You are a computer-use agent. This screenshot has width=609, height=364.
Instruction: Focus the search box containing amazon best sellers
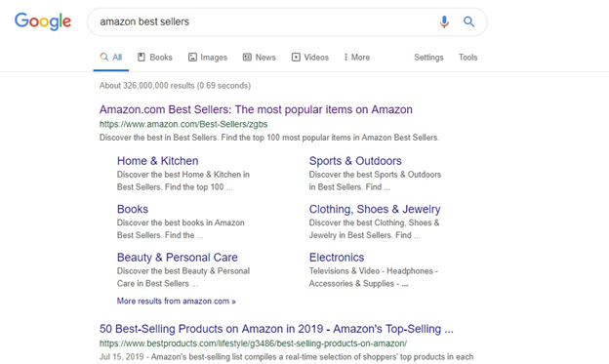[x=264, y=21]
